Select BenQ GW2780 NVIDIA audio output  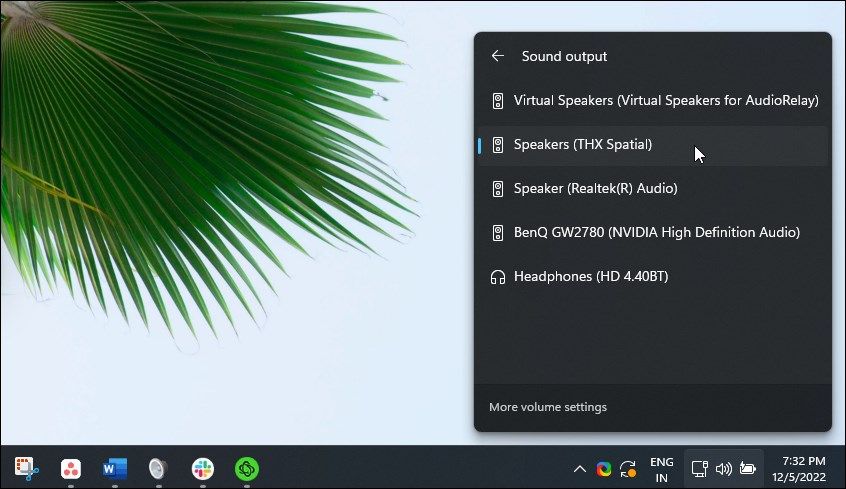click(x=653, y=233)
